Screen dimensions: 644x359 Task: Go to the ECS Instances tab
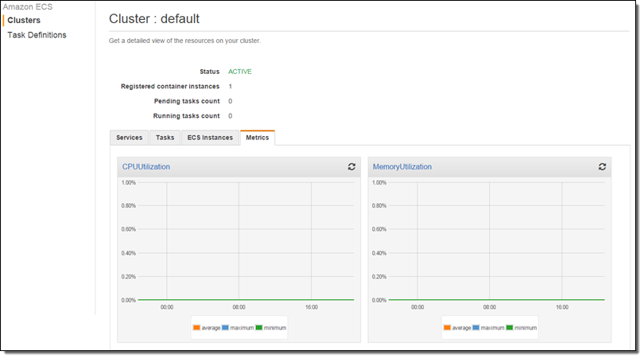tap(210, 138)
